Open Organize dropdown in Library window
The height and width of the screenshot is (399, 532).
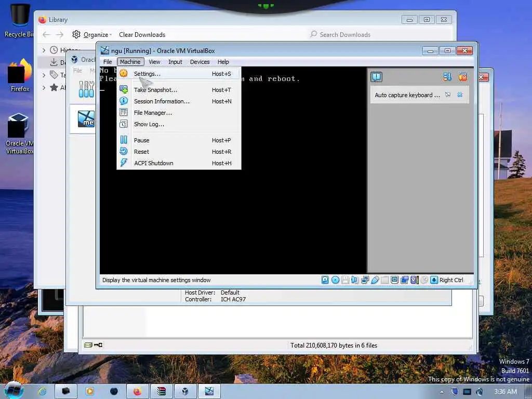click(91, 35)
